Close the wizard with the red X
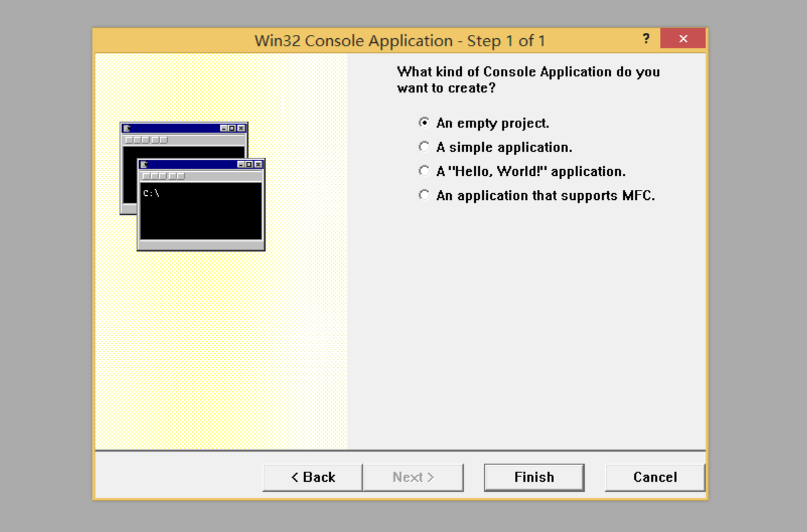The image size is (807, 532). coord(683,39)
